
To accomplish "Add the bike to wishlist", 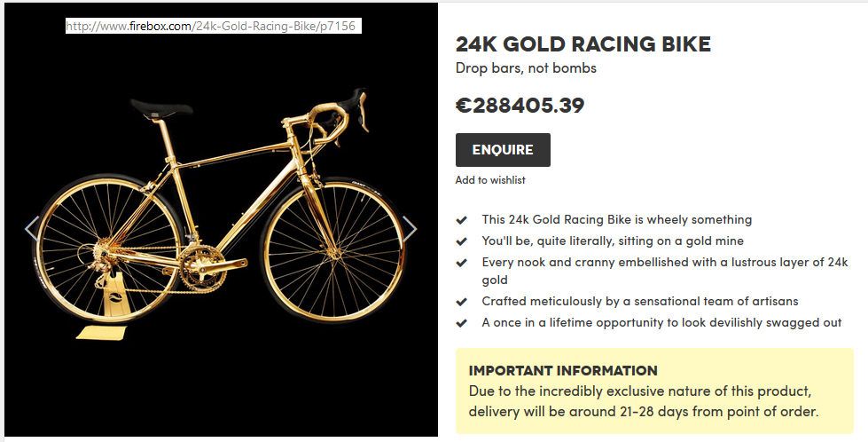I will click(x=490, y=180).
